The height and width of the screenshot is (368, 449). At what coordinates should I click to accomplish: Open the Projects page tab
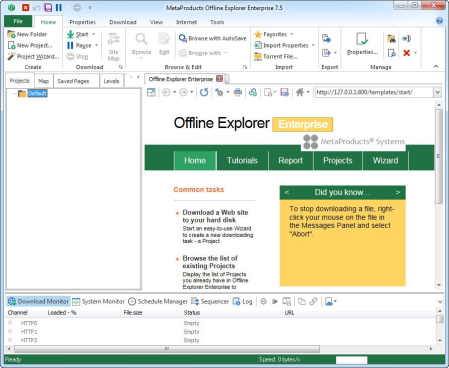[338, 161]
